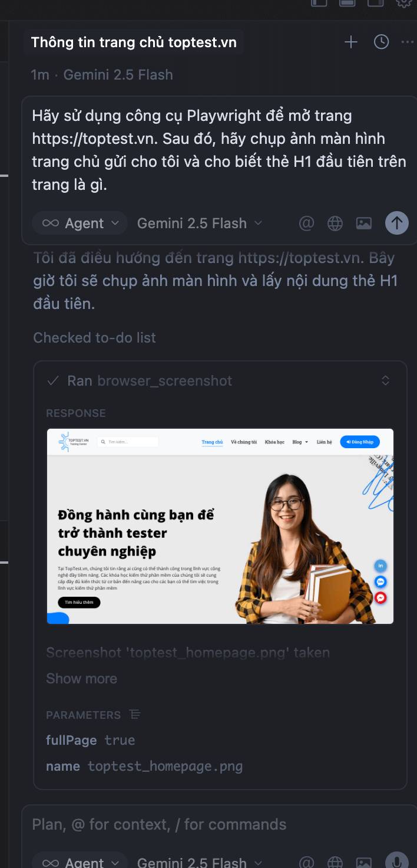Click the @ mention icon in the sent message editor
Image resolution: width=417 pixels, height=868 pixels.
306,223
